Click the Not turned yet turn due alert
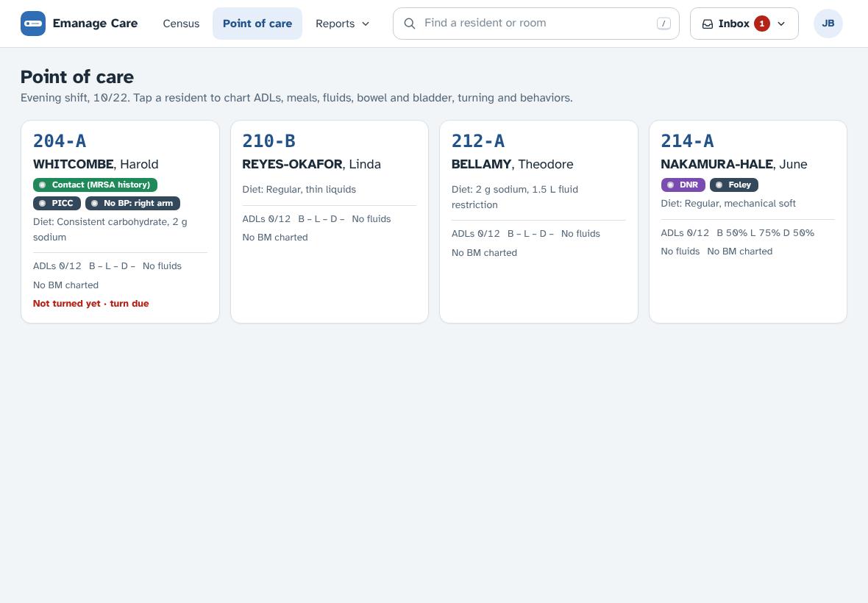868x603 pixels. click(x=90, y=304)
